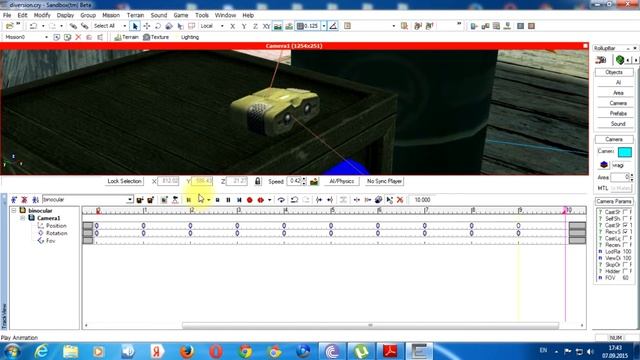Activate the Move object tool
This screenshot has width=640, height=360.
[x=147, y=26]
